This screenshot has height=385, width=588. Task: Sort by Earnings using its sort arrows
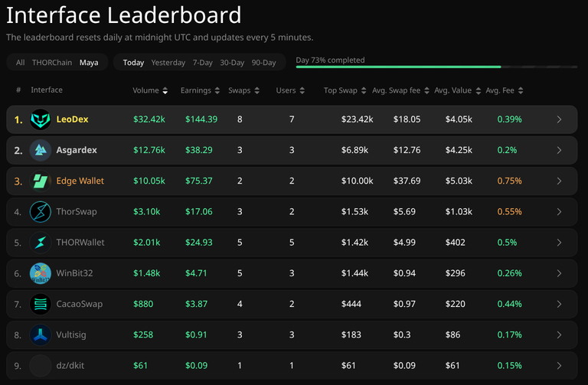[217, 91]
